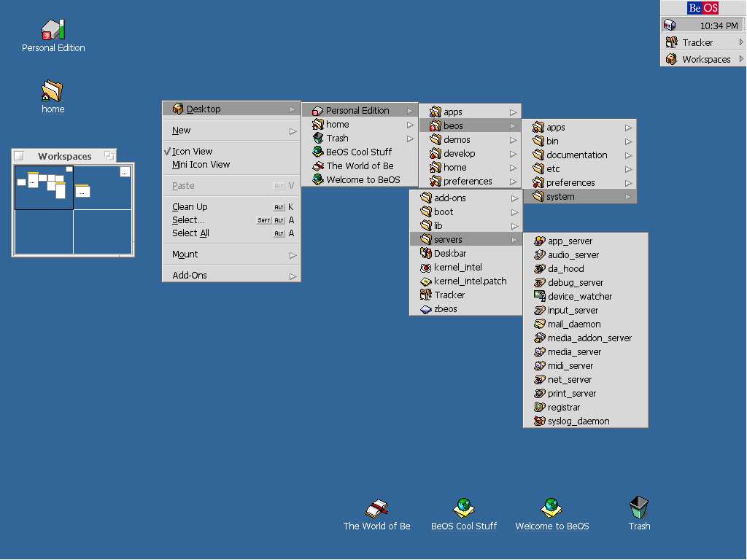Open BeOS Cool Stuff in Desktop submenu
Image resolution: width=747 pixels, height=560 pixels.
tap(360, 152)
